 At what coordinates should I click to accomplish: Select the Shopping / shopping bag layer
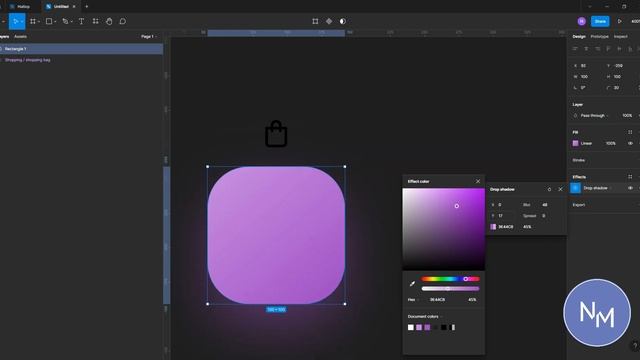click(82, 60)
